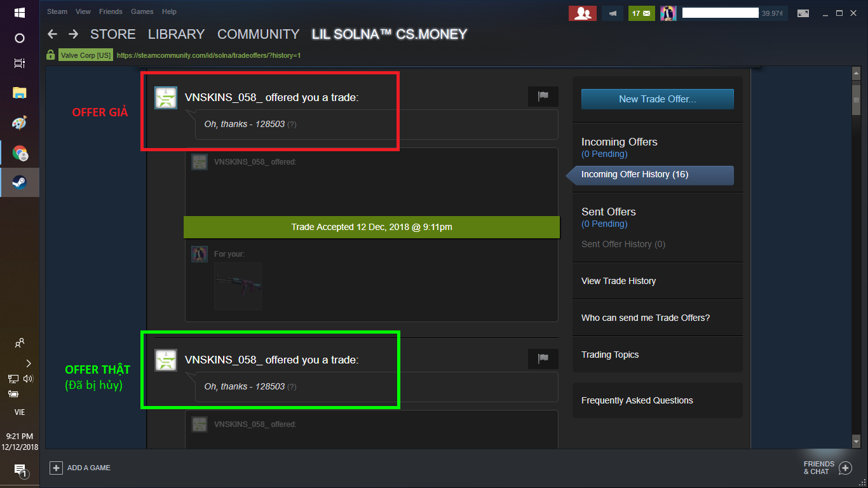Click the red friends activity icon
The width and height of the screenshot is (868, 488).
[x=582, y=13]
